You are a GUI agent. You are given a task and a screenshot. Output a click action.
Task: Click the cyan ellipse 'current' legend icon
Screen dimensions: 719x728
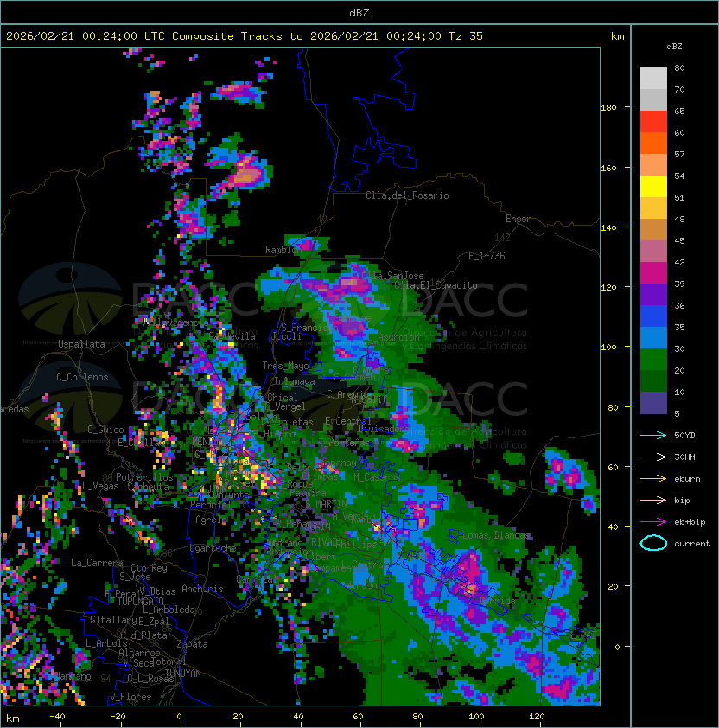[653, 543]
